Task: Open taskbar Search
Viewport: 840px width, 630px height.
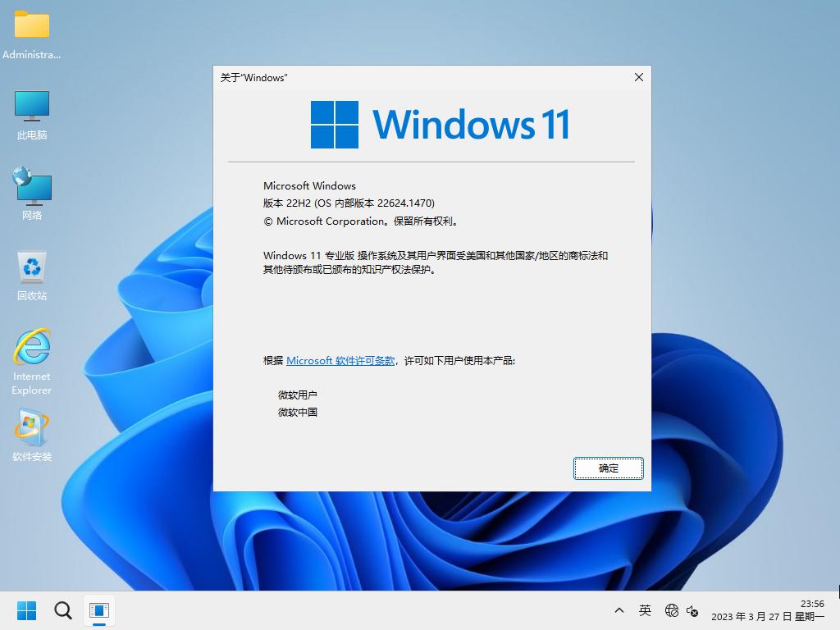Action: coord(62,610)
